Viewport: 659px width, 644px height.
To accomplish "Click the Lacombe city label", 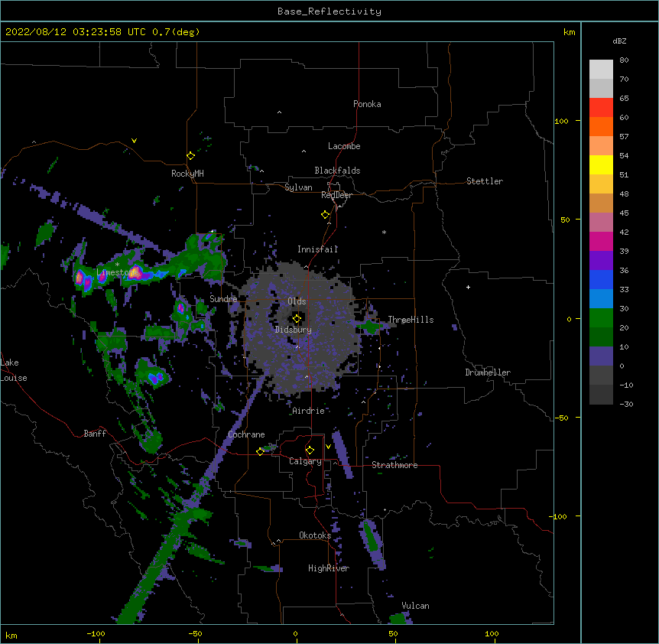I will point(344,146).
